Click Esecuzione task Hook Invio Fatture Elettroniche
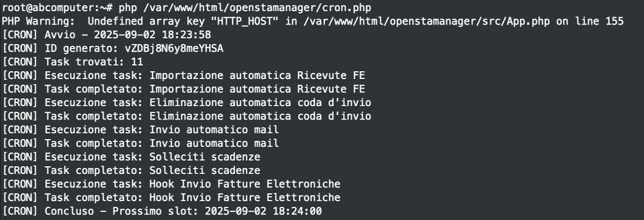 (171, 184)
